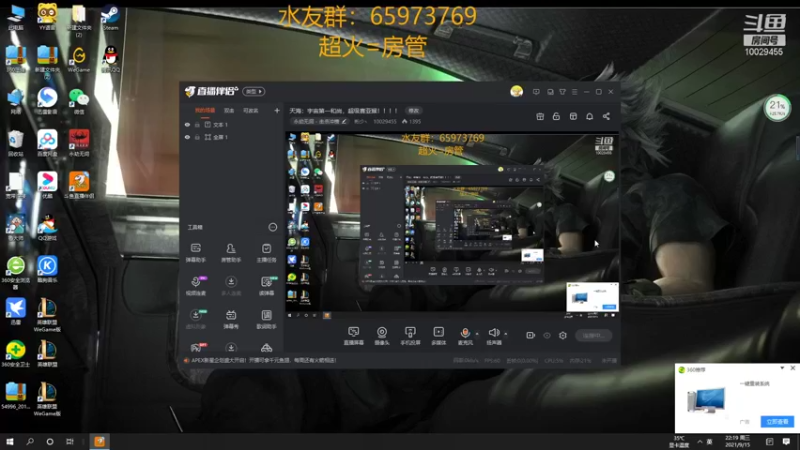Open the 弹幕助手 tool in toolbox
The height and width of the screenshot is (450, 800).
point(195,252)
